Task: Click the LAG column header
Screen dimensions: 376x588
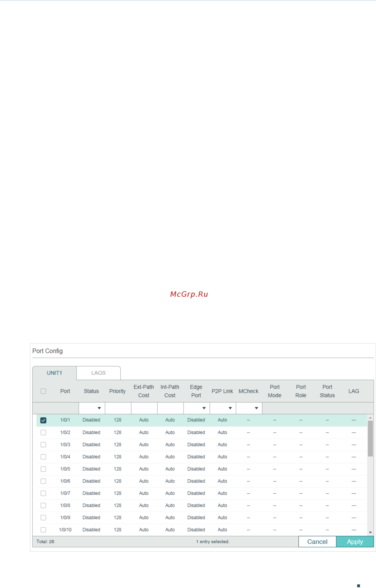Action: click(354, 391)
